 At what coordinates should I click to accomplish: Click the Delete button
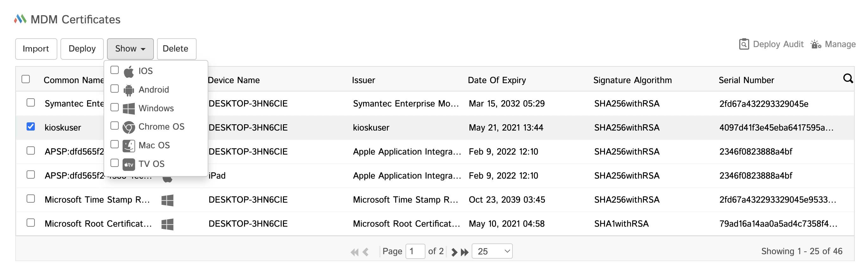[176, 49]
